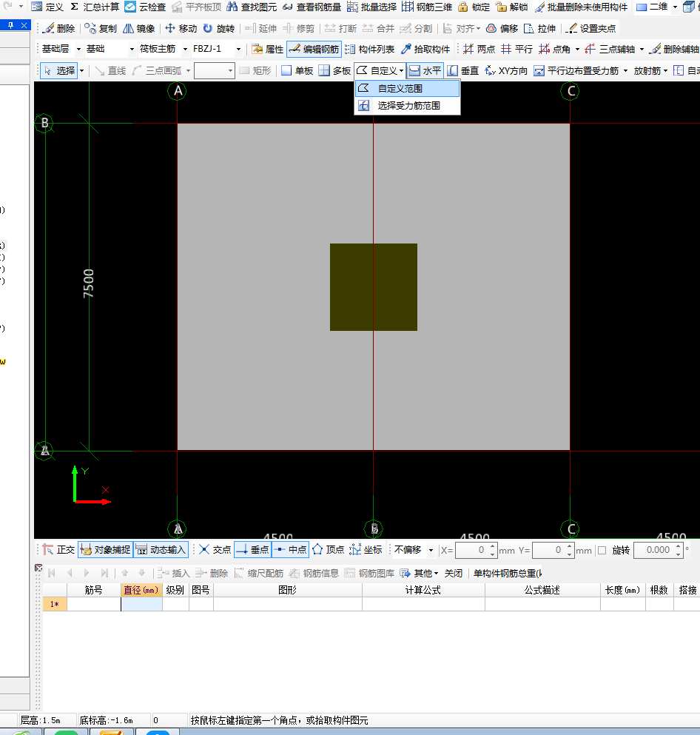This screenshot has height=735, width=700.
Task: Select the 偏移 offset tool
Action: pyautogui.click(x=502, y=29)
